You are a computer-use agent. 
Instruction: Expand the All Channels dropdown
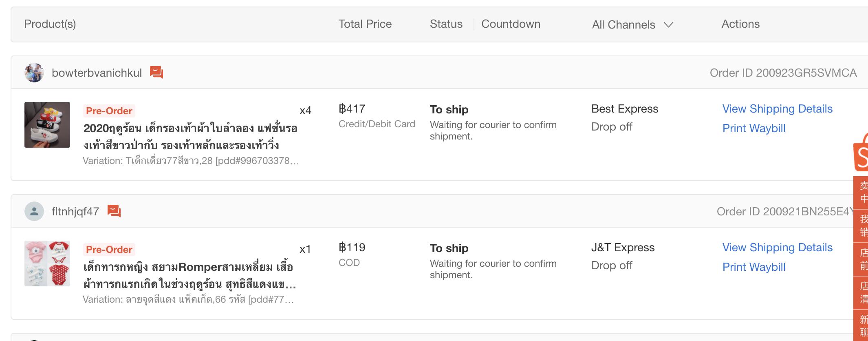(623, 25)
